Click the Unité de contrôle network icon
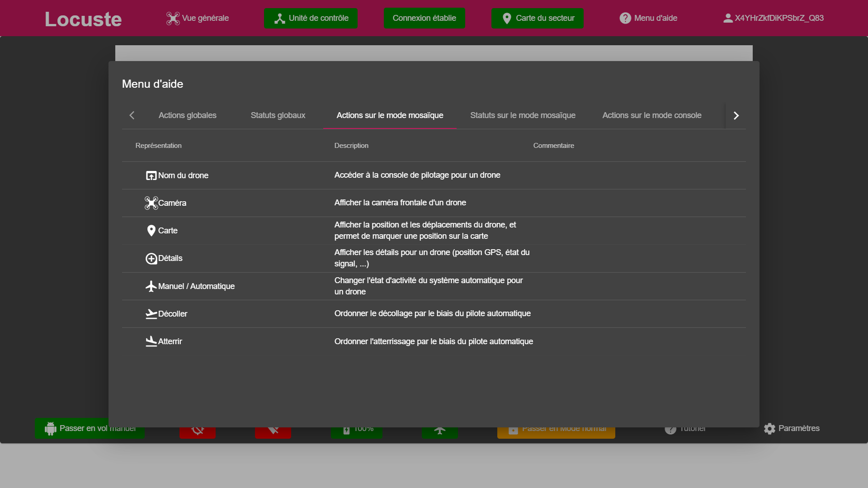 point(280,18)
